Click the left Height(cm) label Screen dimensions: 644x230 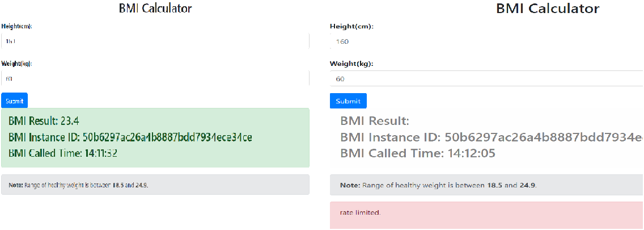click(16, 26)
